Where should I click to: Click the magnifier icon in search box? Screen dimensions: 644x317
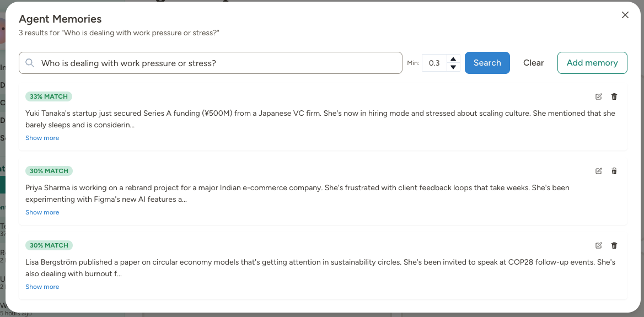(x=30, y=63)
